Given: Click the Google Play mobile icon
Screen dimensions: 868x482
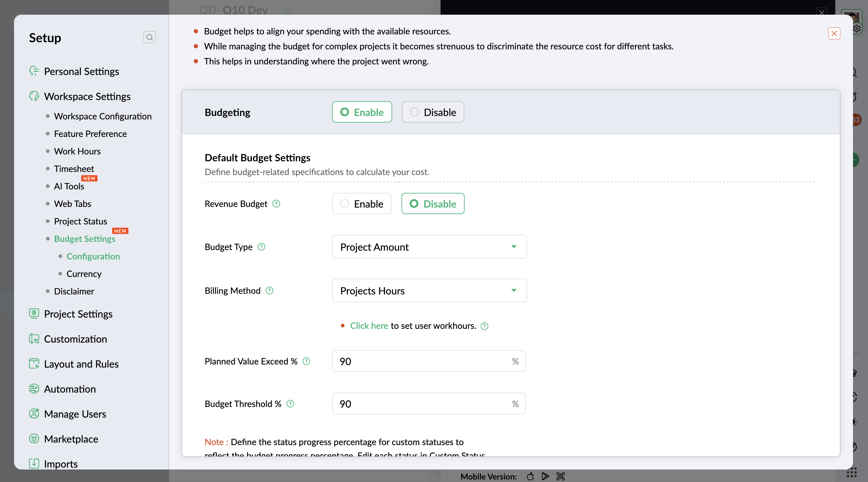Looking at the screenshot, I should coord(545,476).
